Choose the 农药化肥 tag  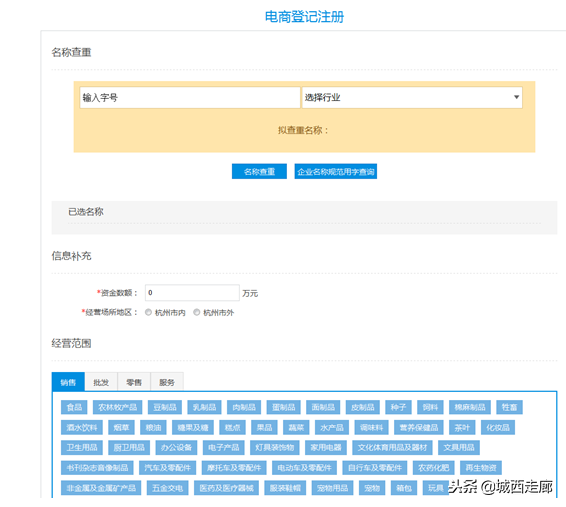pos(434,468)
